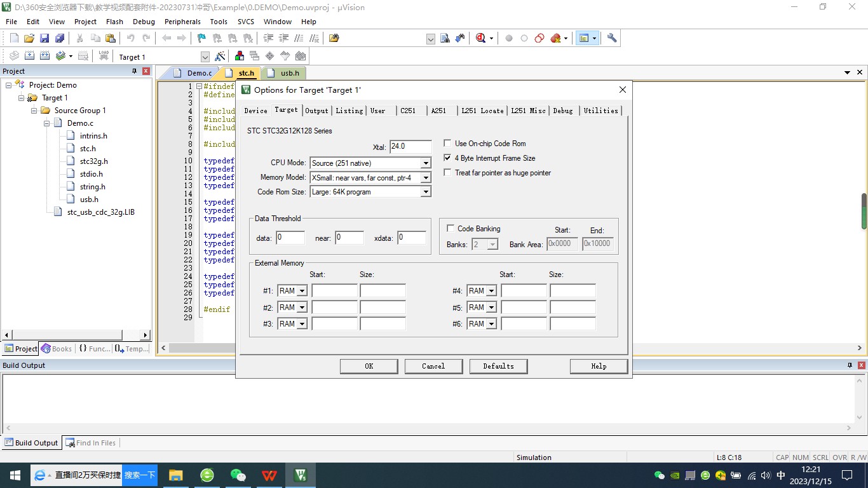Switch to the Books panel tab
The image size is (868, 488).
pos(57,348)
